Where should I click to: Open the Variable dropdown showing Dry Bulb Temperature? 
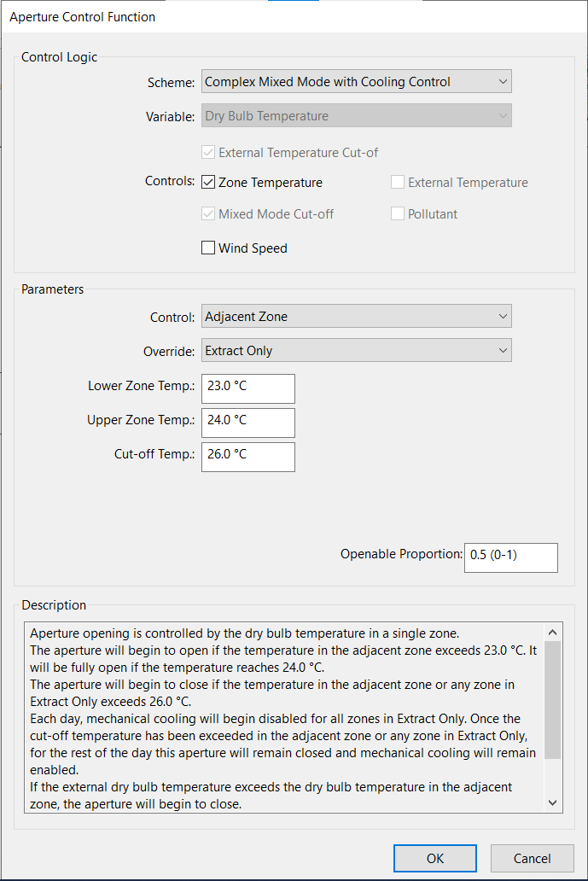point(356,116)
